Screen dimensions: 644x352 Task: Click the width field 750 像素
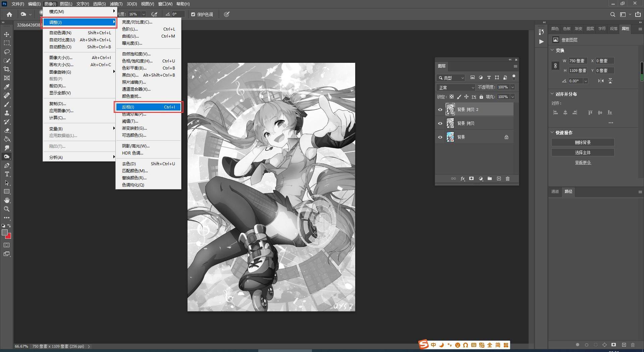coord(578,61)
